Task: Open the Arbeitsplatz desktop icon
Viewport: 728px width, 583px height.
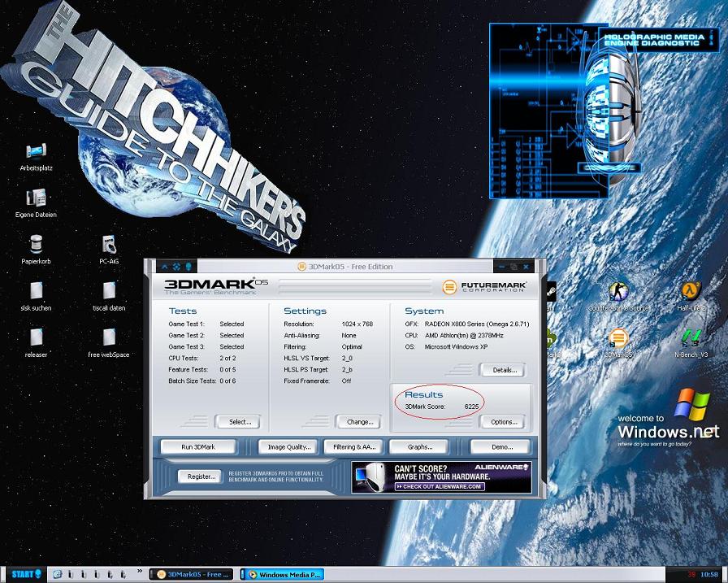Action: [36, 157]
